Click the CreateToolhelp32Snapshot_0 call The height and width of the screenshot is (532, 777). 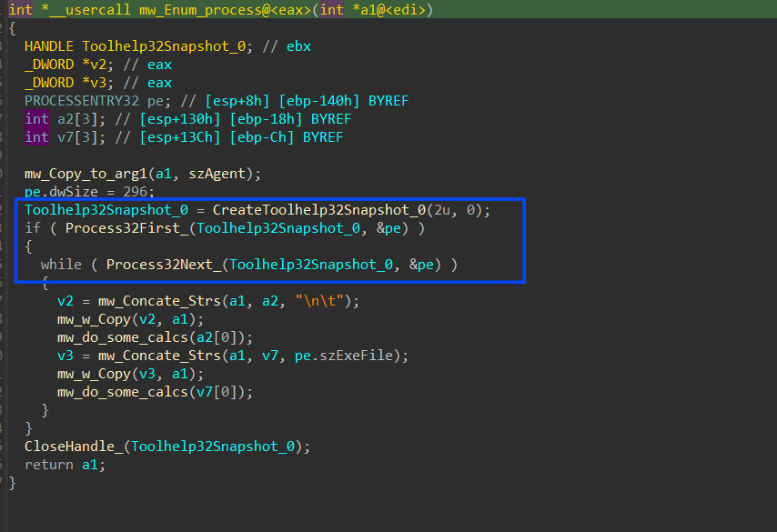[319, 210]
